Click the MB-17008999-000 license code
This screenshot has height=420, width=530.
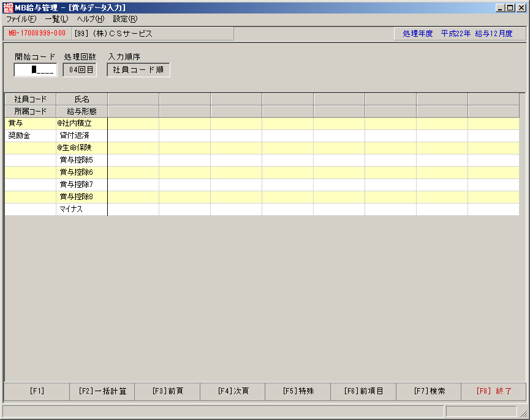coord(37,34)
